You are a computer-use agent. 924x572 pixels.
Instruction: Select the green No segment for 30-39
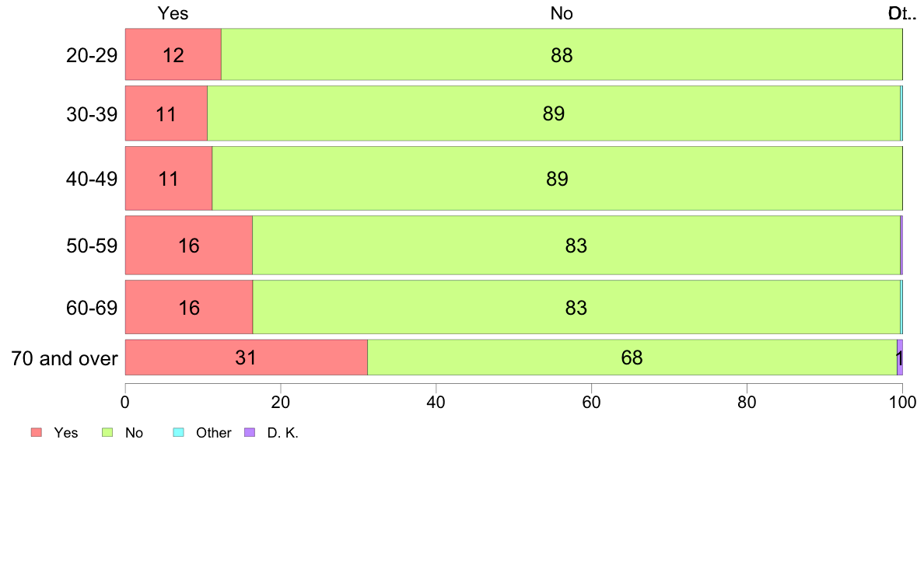pos(554,113)
